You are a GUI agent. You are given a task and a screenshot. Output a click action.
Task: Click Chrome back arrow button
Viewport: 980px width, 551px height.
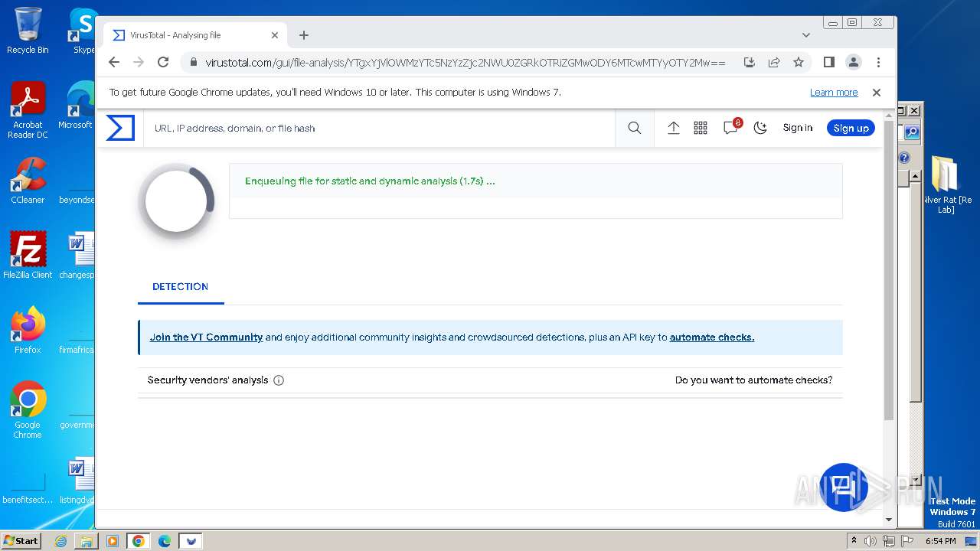click(x=114, y=62)
